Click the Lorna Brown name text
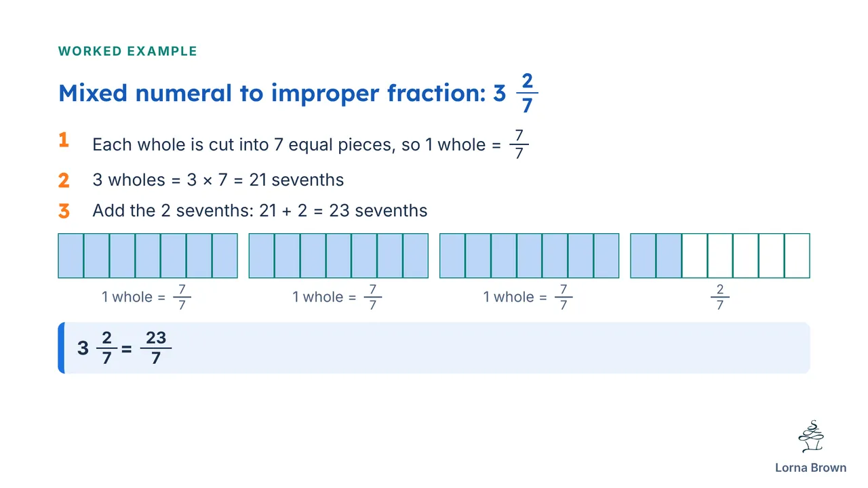The image size is (868, 488). click(810, 468)
